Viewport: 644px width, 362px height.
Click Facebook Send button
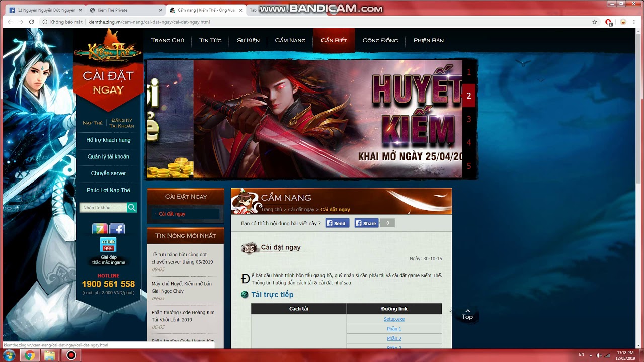point(337,223)
